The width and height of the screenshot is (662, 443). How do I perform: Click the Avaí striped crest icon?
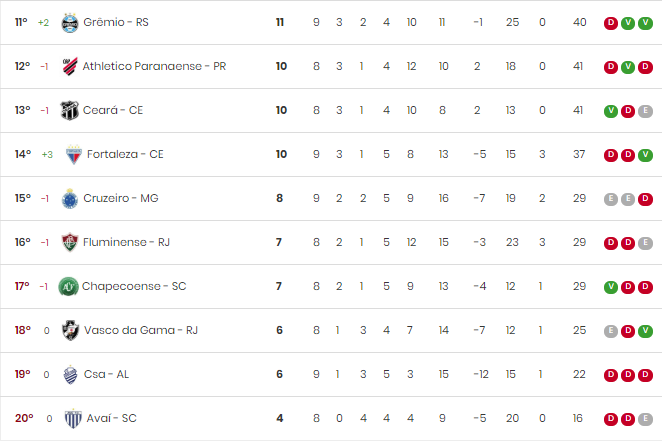[x=73, y=419]
